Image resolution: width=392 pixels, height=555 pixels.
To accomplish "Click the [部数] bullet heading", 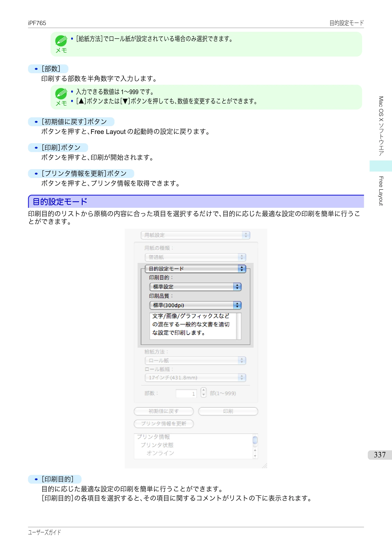I will [48, 69].
